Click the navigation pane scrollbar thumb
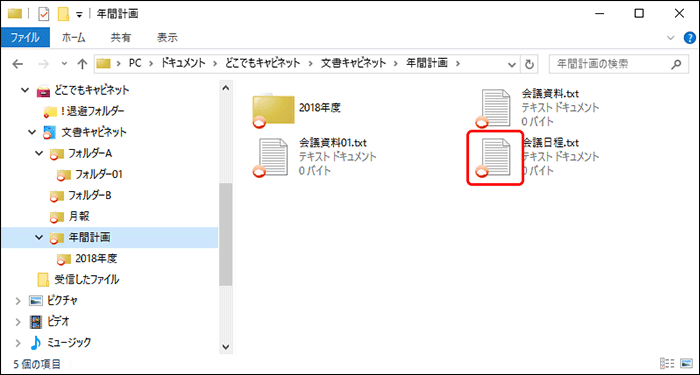The height and width of the screenshot is (375, 700). pos(225,234)
